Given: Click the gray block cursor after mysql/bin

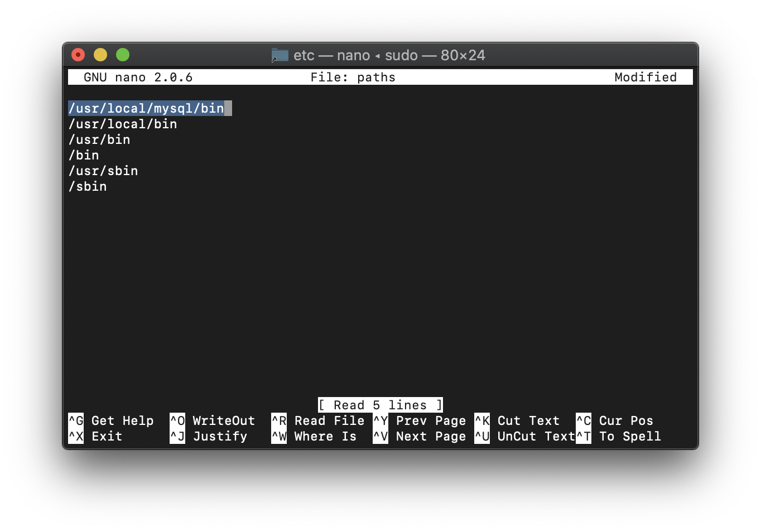Looking at the screenshot, I should 228,108.
